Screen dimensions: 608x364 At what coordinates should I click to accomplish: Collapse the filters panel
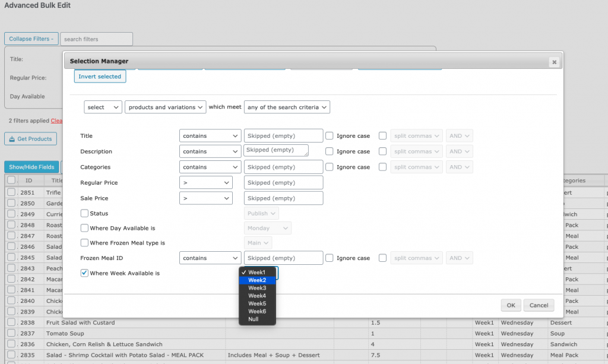(31, 39)
